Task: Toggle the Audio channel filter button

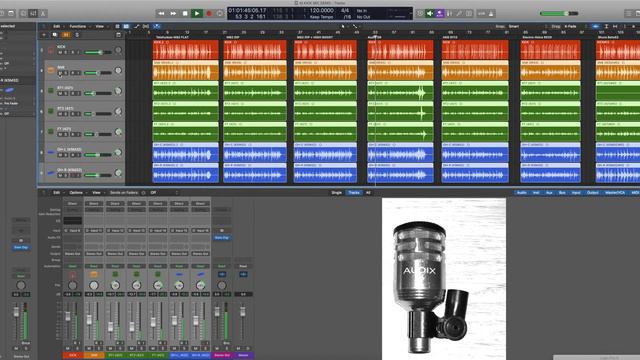Action: click(522, 193)
